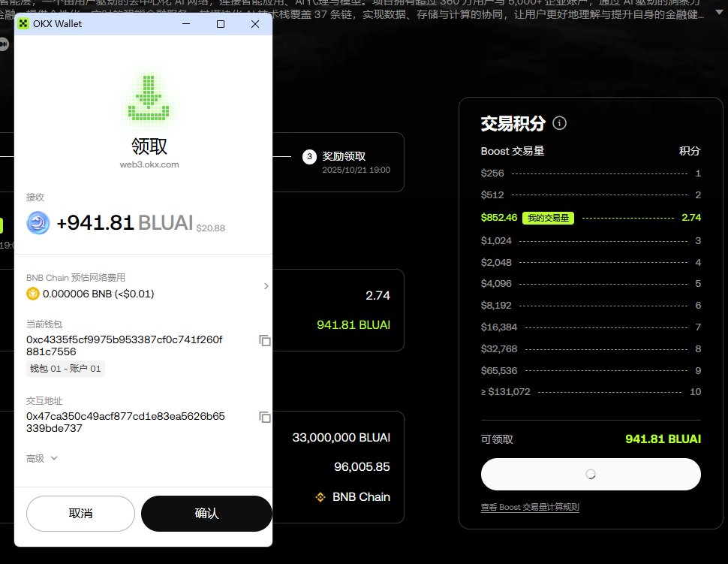Click the $2,048 volume row
Image resolution: width=728 pixels, height=564 pixels.
(x=591, y=263)
